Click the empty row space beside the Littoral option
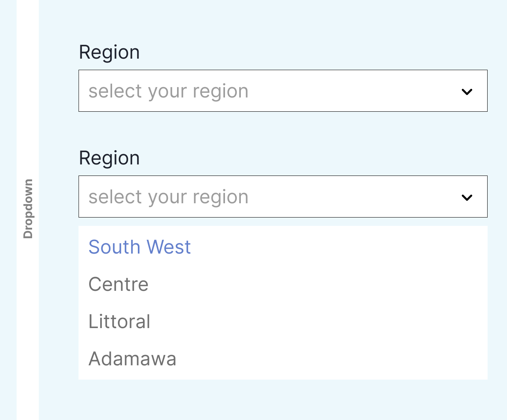Image resolution: width=507 pixels, height=420 pixels. click(317, 321)
